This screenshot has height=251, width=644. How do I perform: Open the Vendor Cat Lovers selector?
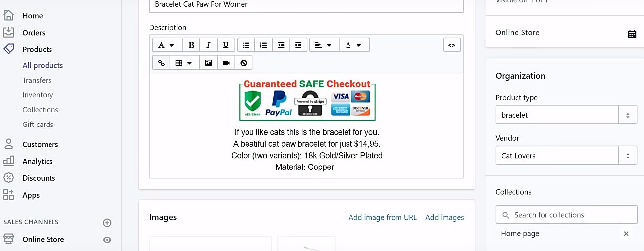tap(566, 156)
